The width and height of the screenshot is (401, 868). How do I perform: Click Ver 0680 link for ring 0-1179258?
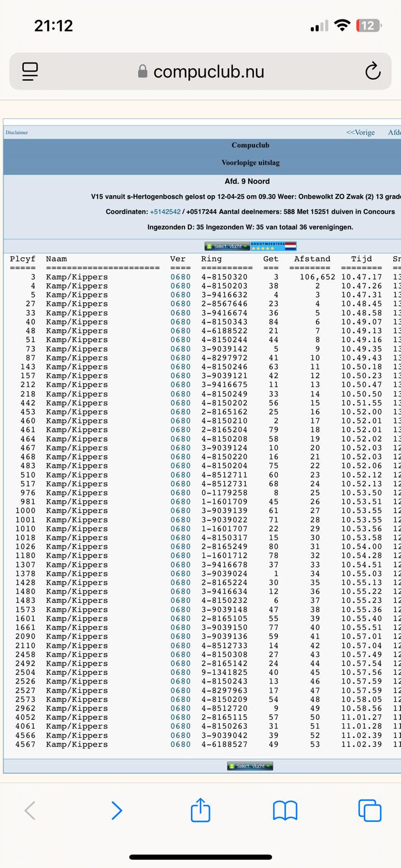coord(180,493)
